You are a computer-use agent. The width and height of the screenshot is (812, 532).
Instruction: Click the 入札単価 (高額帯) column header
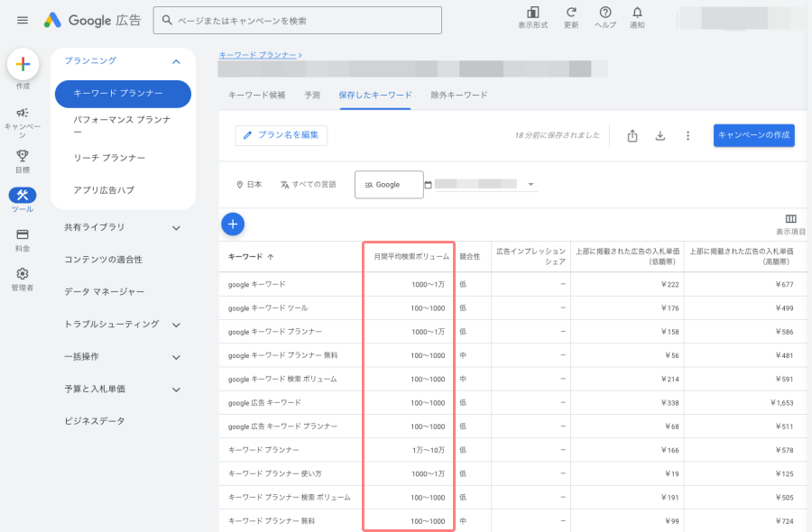(x=741, y=257)
